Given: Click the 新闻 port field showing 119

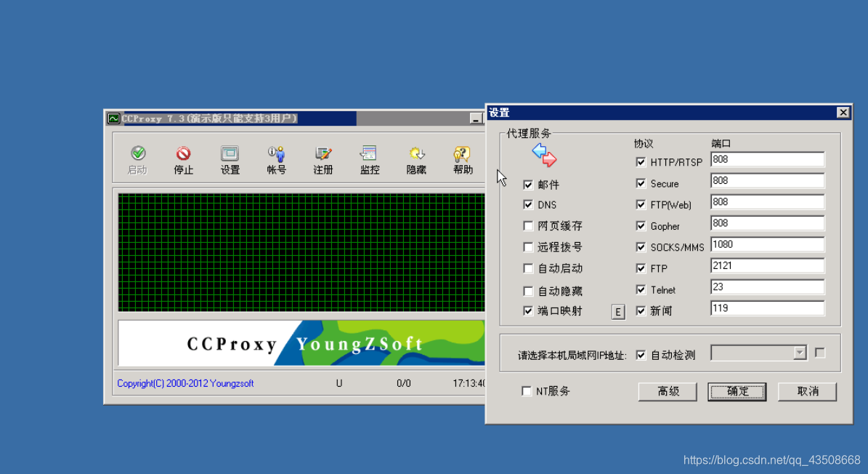Looking at the screenshot, I should click(x=767, y=308).
